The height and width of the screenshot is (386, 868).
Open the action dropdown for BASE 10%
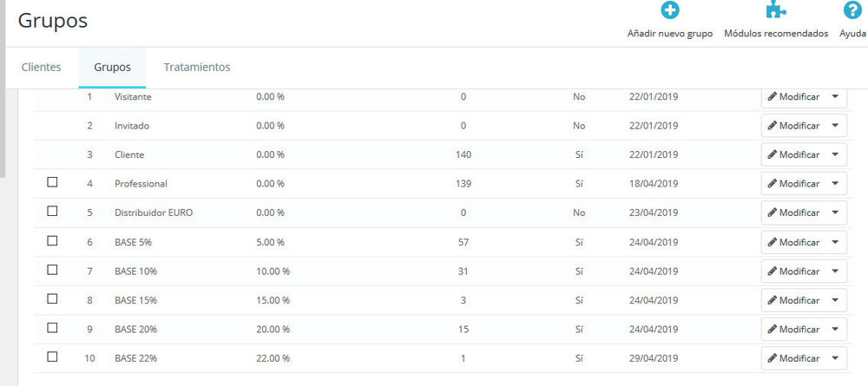point(835,271)
